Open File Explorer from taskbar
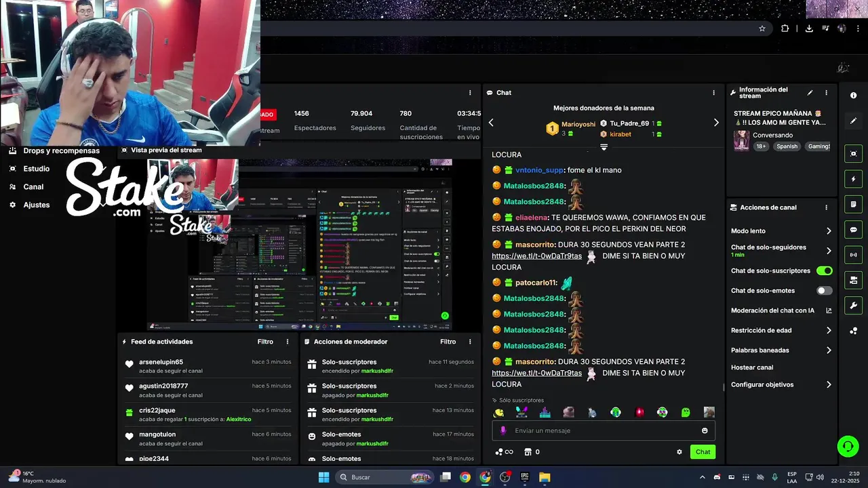This screenshot has height=488, width=868. [545, 477]
